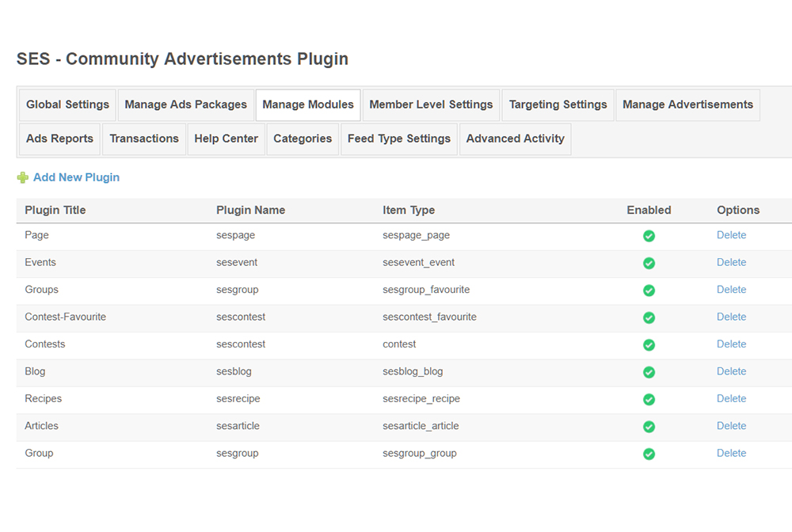Open the Global Settings tab
The height and width of the screenshot is (532, 792).
67,104
